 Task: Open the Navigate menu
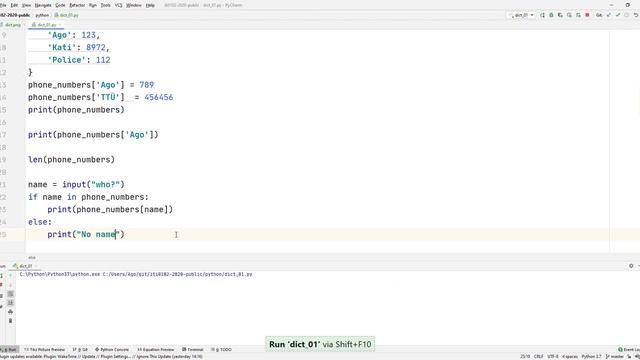click(43, 5)
